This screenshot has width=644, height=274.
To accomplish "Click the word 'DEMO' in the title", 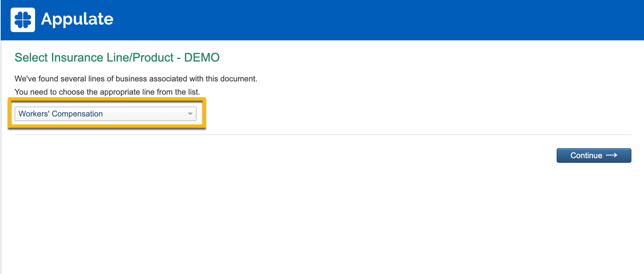I will pyautogui.click(x=202, y=58).
